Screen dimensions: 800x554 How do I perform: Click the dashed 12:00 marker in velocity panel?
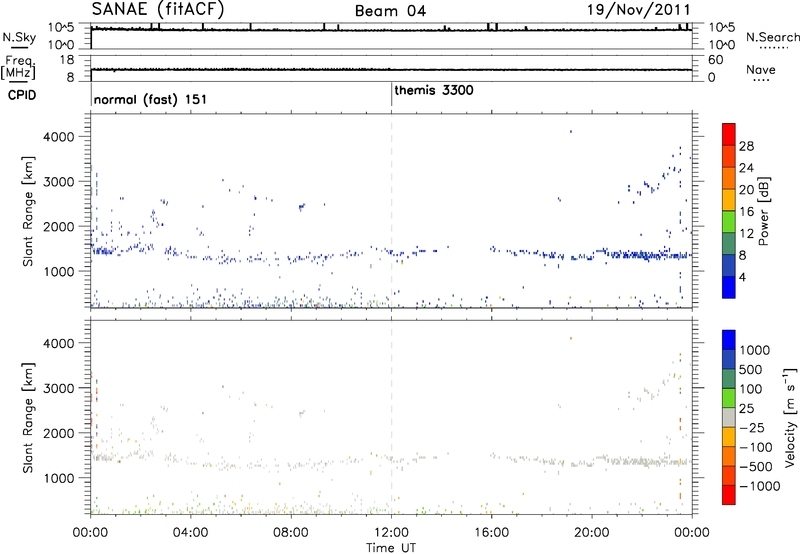[x=391, y=417]
